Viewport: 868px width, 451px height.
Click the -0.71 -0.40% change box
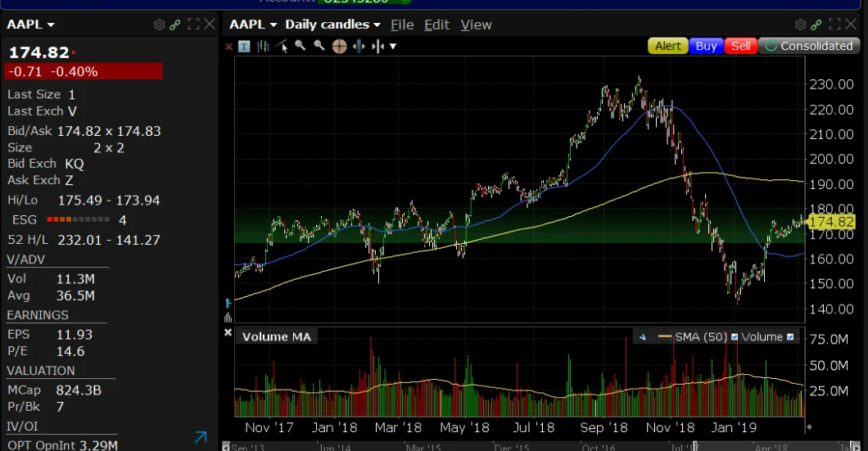(84, 71)
